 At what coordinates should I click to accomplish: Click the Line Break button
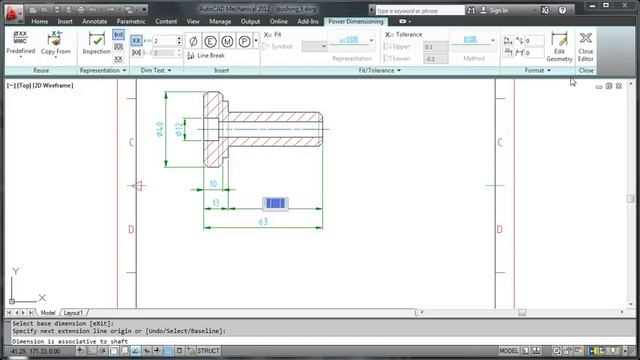click(206, 56)
